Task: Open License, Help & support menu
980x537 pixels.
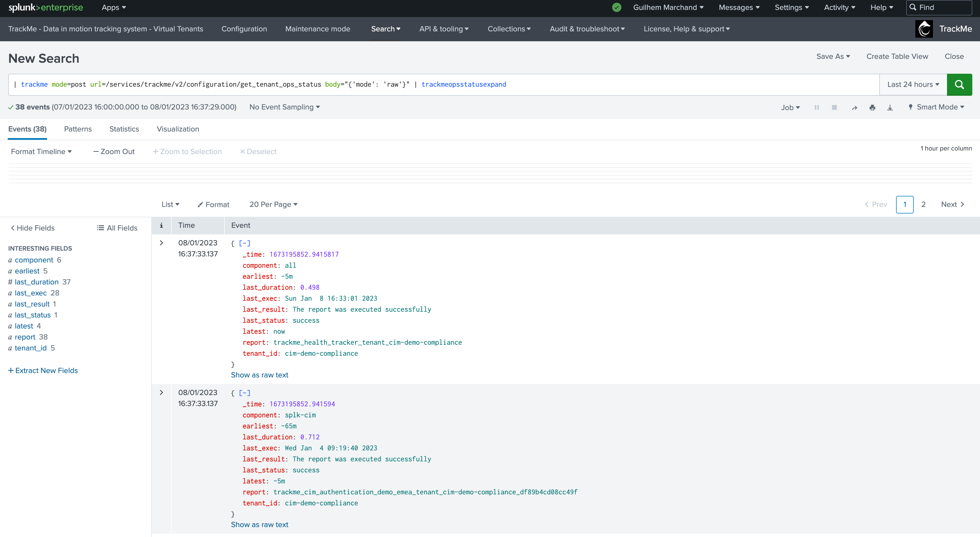Action: pyautogui.click(x=686, y=29)
